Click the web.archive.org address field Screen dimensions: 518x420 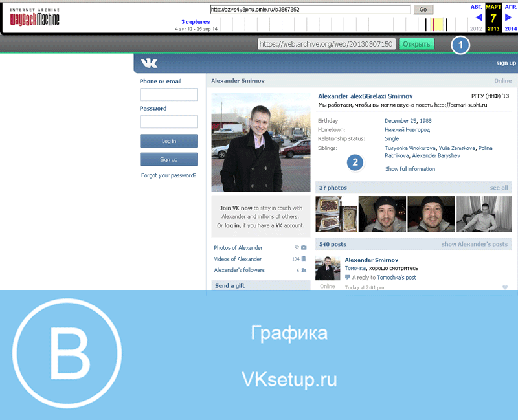326,44
